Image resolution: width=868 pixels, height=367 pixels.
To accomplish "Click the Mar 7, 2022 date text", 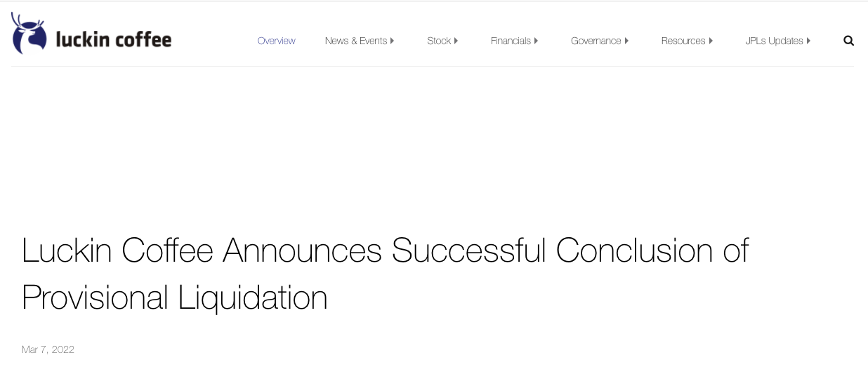I will coord(48,349).
